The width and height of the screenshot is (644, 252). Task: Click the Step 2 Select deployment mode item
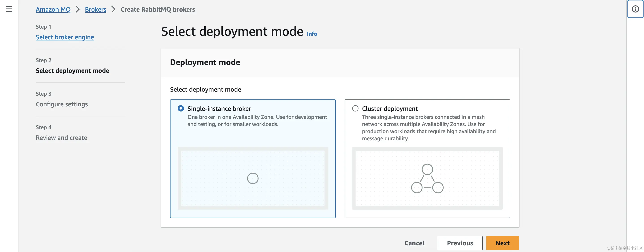[x=73, y=71]
